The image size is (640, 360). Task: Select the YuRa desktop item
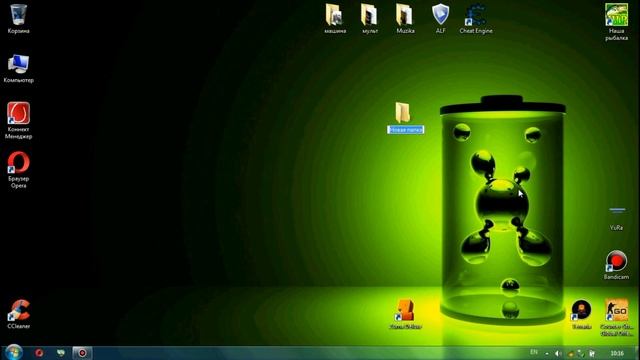pyautogui.click(x=616, y=218)
